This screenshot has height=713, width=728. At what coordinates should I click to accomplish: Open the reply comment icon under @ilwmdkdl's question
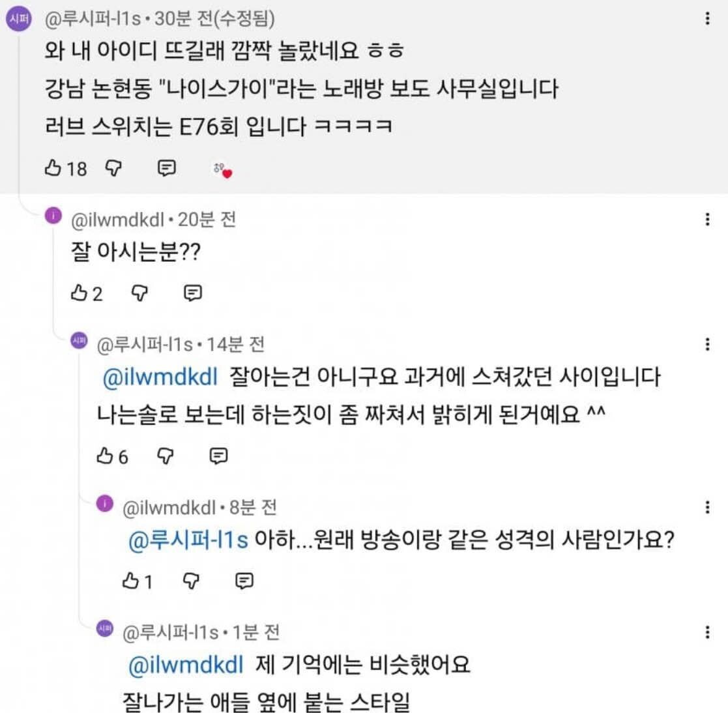192,293
